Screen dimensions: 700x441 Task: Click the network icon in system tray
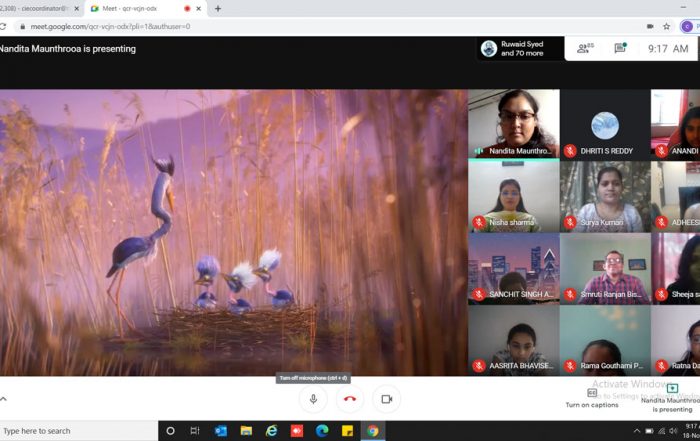(662, 431)
